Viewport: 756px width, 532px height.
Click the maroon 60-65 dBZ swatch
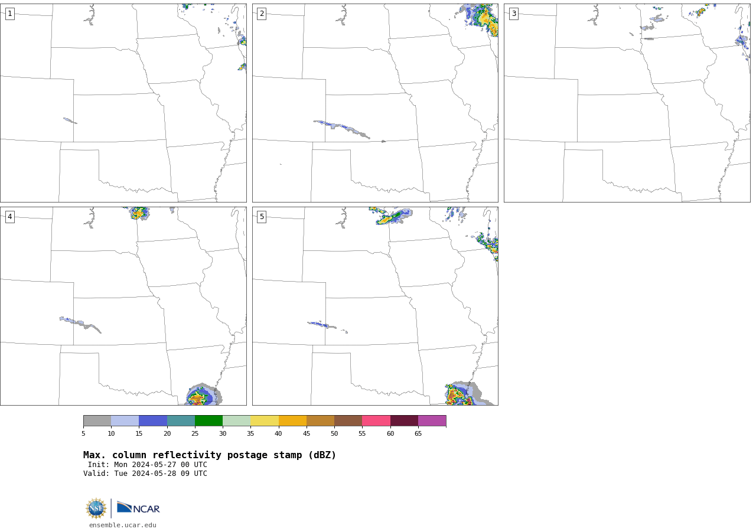[x=404, y=421]
